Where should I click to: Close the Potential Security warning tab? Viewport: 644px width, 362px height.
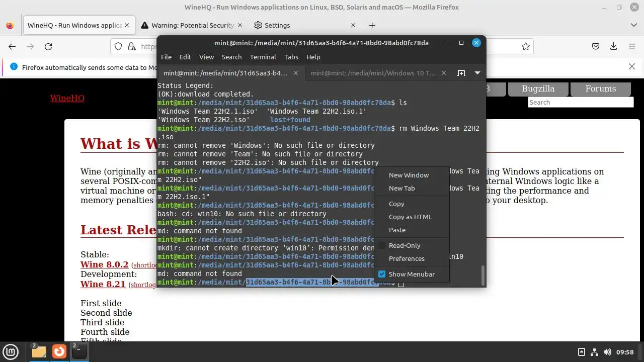click(240, 25)
